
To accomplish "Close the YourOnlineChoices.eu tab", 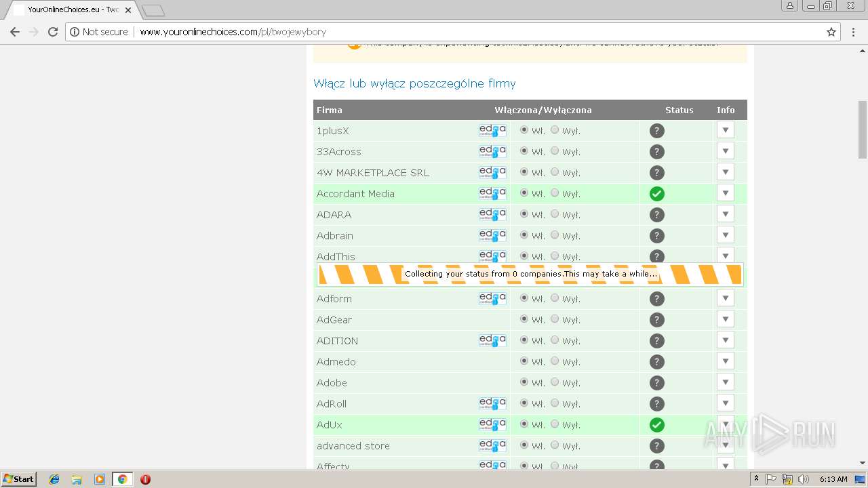I will point(128,10).
